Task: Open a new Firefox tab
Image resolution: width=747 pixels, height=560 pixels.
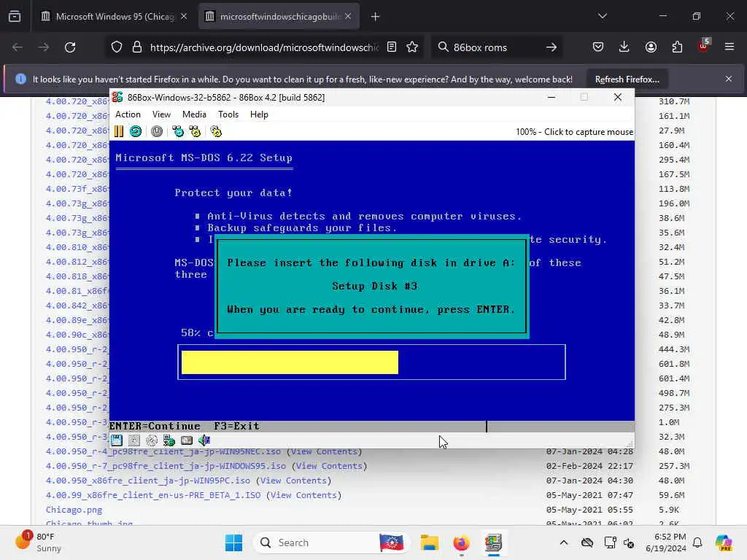Action: pyautogui.click(x=376, y=17)
